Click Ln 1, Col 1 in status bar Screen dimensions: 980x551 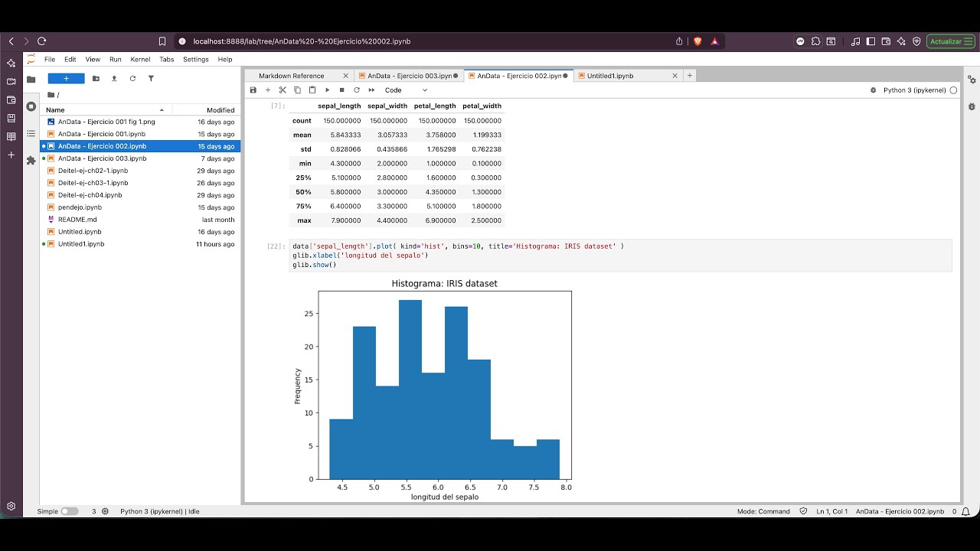pyautogui.click(x=832, y=511)
